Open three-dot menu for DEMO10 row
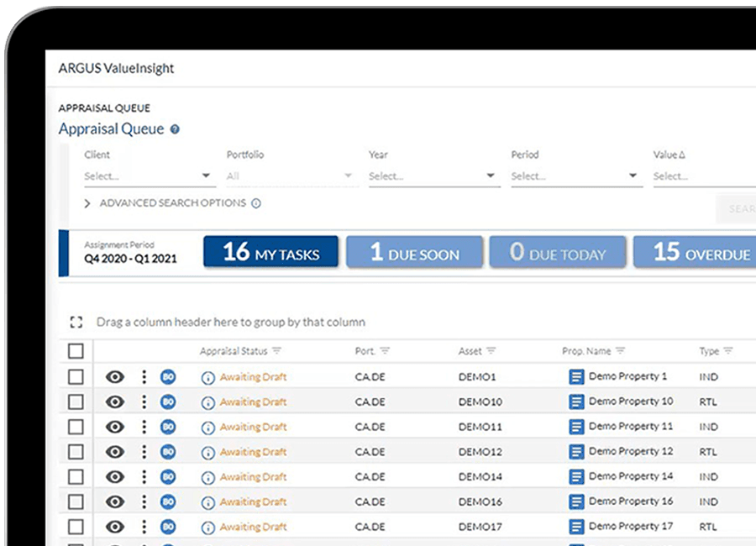Image resolution: width=756 pixels, height=546 pixels. [x=144, y=402]
